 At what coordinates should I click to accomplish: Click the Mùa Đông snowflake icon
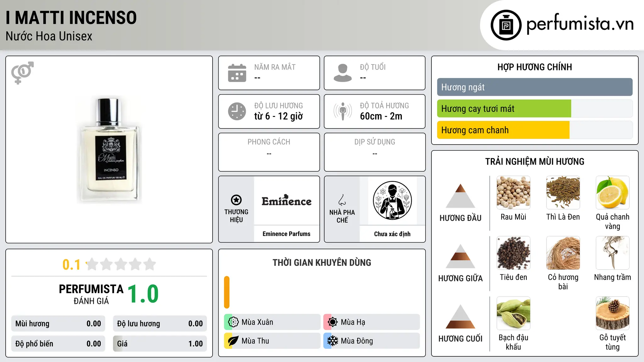[x=333, y=341]
